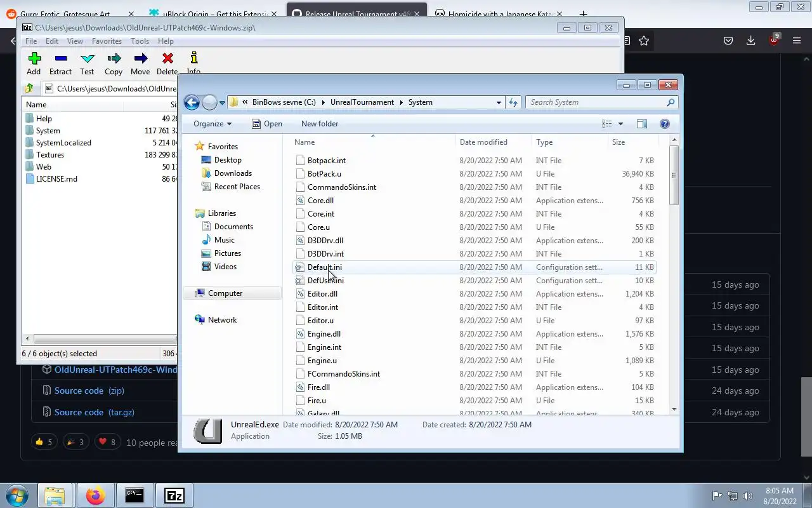Bookmark page with star icon

click(x=644, y=41)
